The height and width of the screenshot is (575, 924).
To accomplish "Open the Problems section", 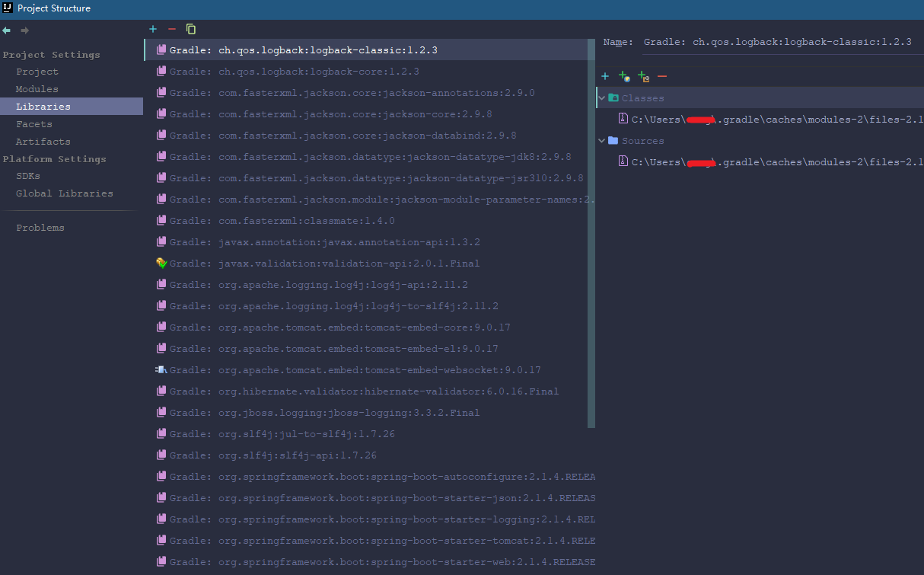I will 40,228.
